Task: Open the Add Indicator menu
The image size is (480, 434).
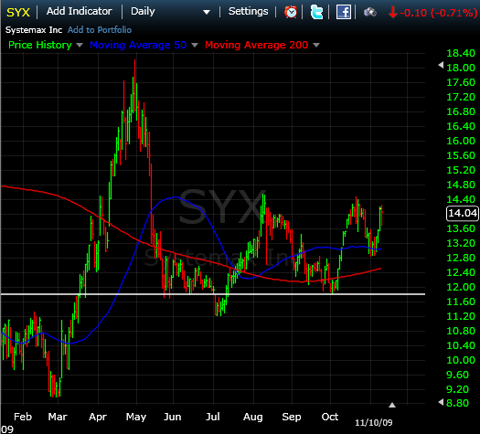Action: [79, 11]
